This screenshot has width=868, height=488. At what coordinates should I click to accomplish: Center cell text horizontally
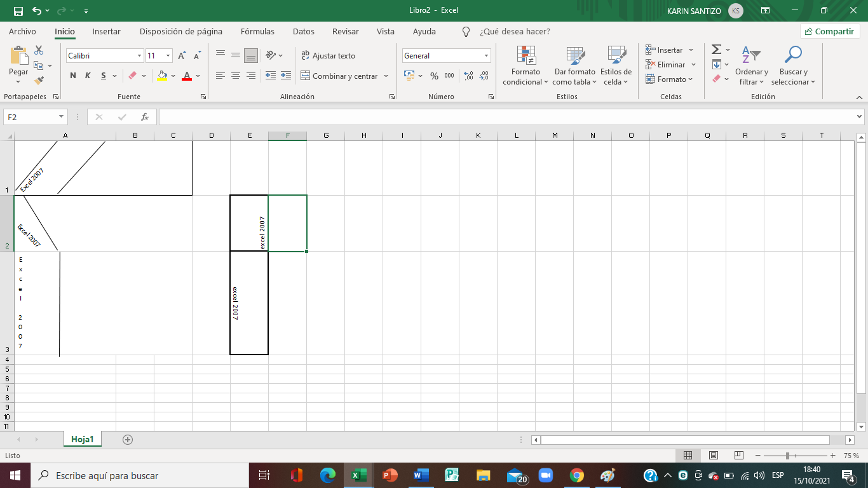[236, 76]
